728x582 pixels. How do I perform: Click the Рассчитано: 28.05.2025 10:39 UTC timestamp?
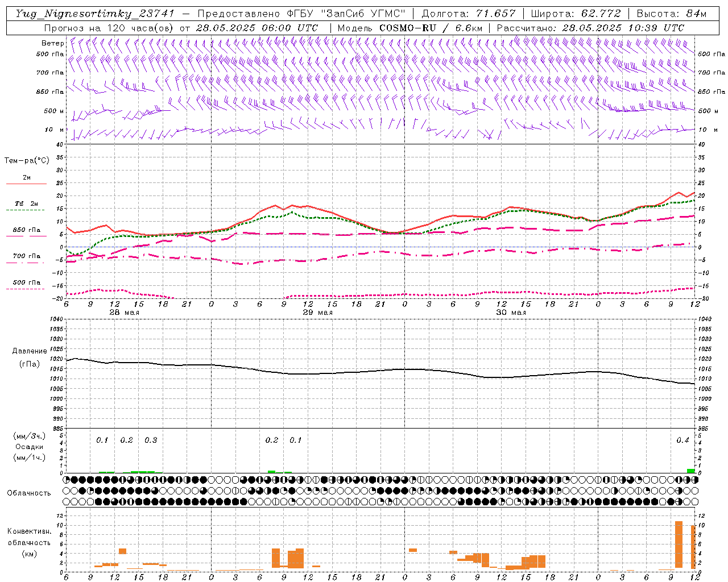tap(590, 28)
